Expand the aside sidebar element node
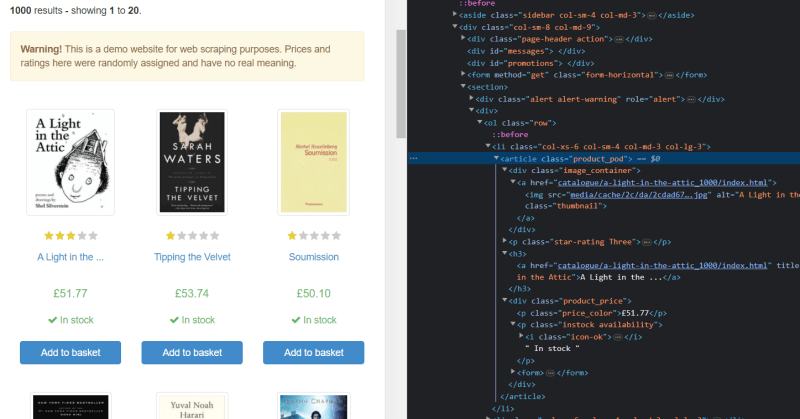 tap(455, 14)
